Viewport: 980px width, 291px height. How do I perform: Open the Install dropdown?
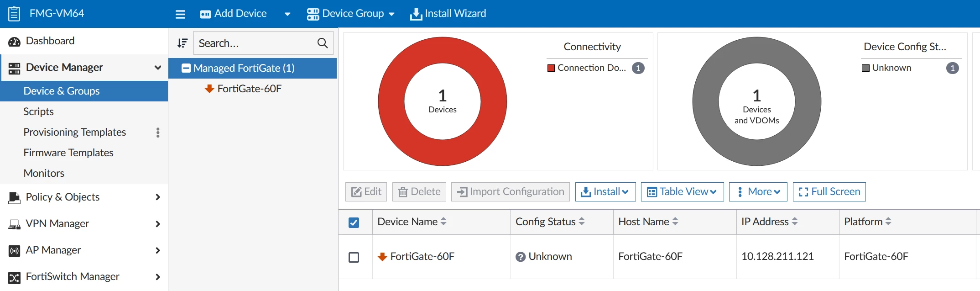point(605,192)
